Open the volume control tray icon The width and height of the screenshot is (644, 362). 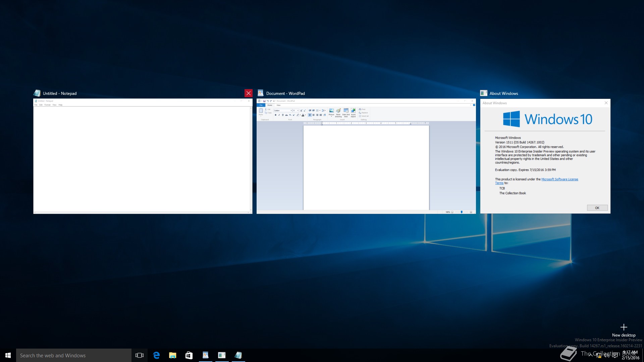coord(607,355)
